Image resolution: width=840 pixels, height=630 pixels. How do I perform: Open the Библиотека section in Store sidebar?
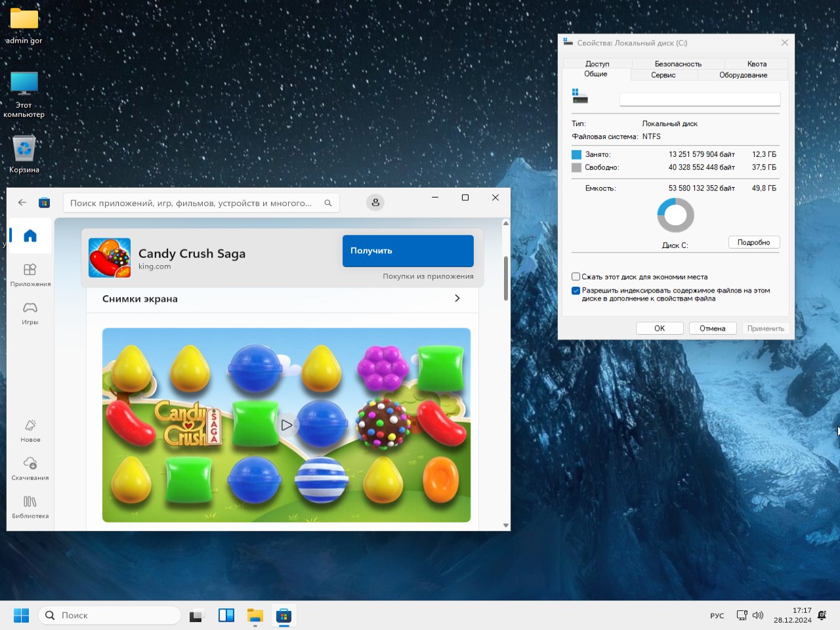pos(30,507)
